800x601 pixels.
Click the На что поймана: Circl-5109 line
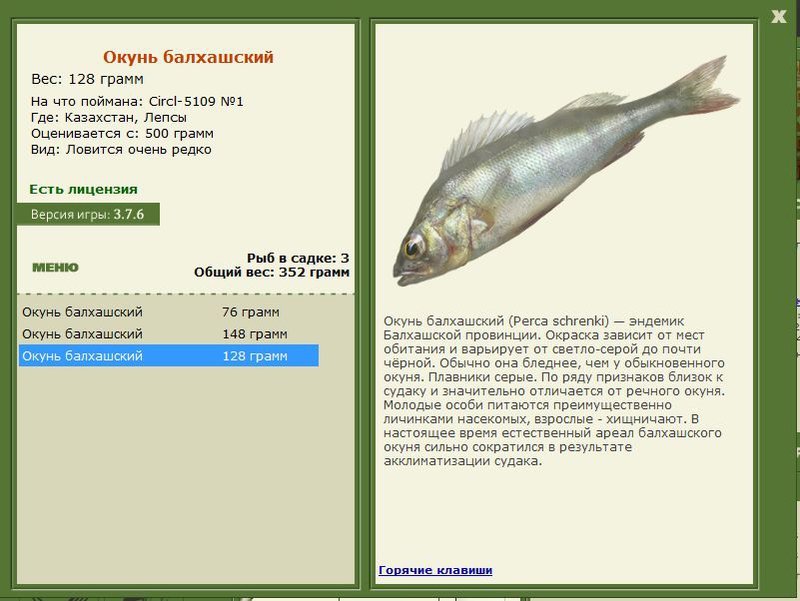[x=137, y=102]
